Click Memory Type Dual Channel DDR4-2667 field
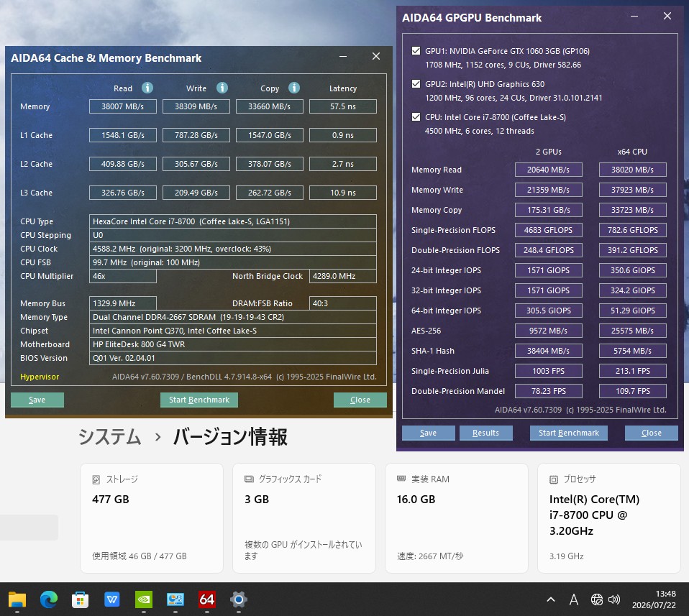689x616 pixels. click(x=233, y=317)
